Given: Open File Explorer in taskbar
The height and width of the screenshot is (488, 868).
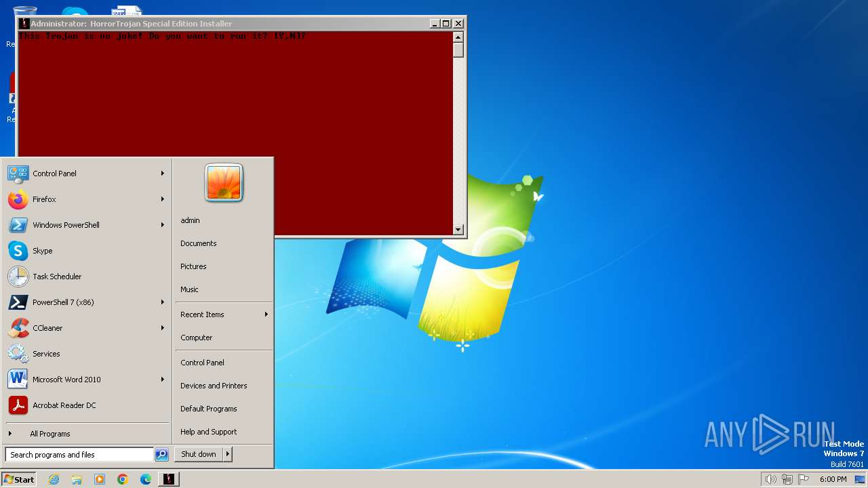Looking at the screenshot, I should (x=77, y=479).
